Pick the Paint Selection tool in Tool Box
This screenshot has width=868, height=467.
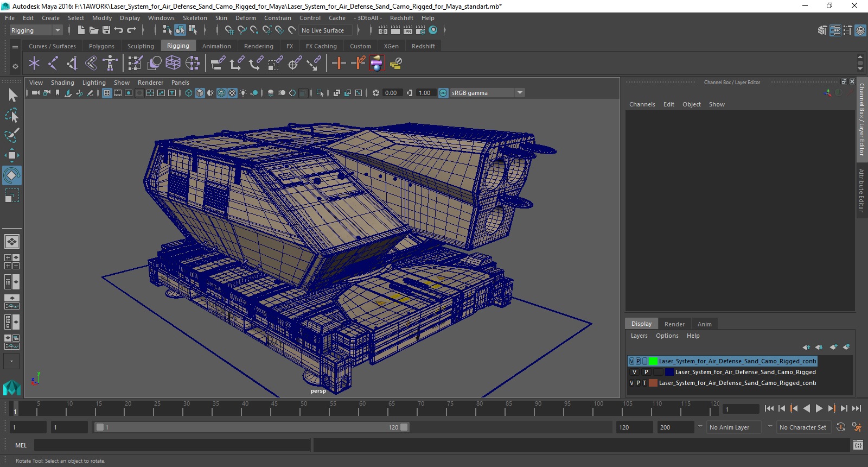point(12,135)
